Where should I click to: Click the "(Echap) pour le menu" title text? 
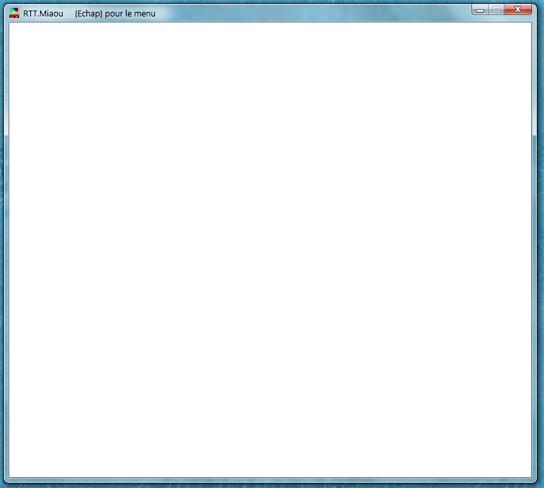115,14
